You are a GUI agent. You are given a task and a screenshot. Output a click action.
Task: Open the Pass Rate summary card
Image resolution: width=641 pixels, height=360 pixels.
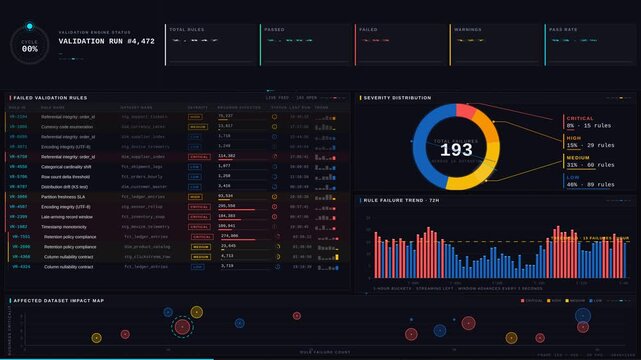pos(591,45)
